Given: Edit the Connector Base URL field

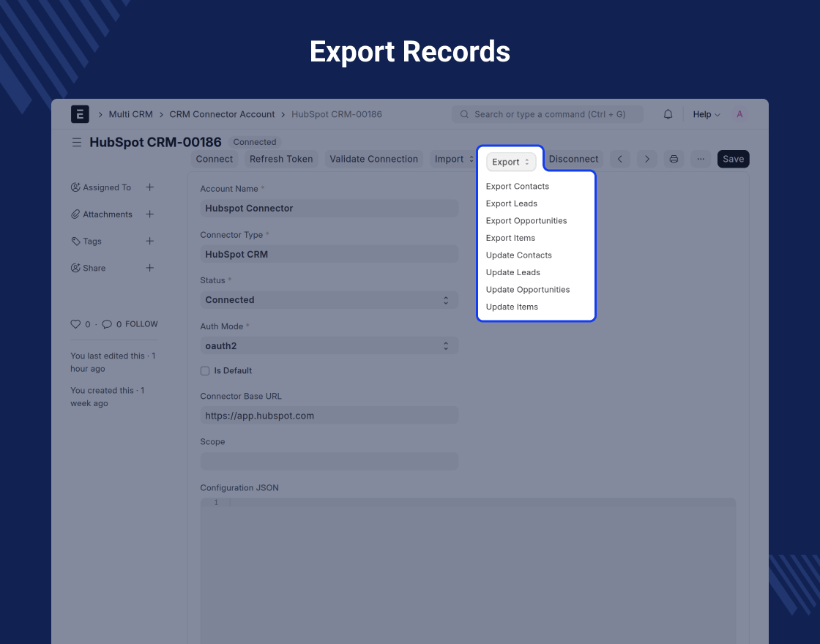Looking at the screenshot, I should pyautogui.click(x=329, y=416).
